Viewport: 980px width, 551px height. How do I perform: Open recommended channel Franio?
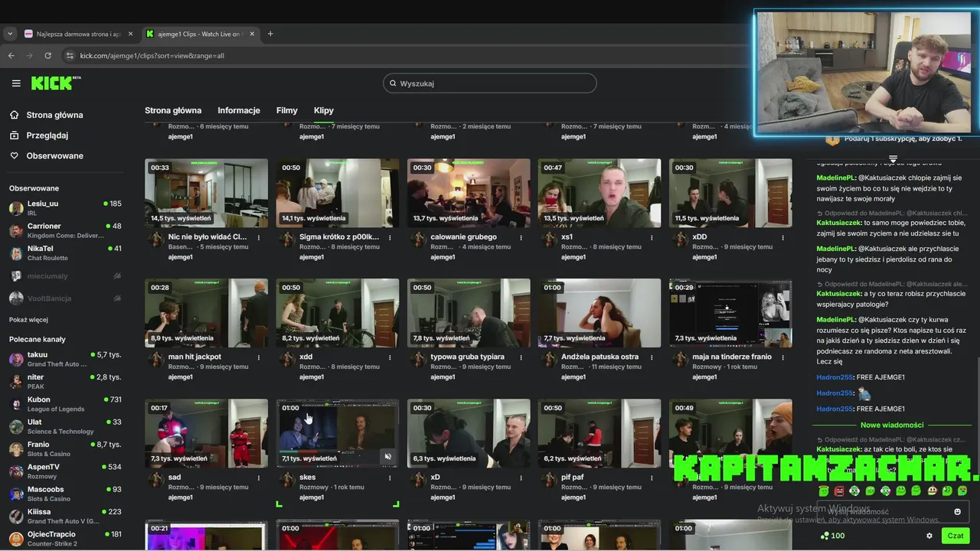tap(65, 448)
